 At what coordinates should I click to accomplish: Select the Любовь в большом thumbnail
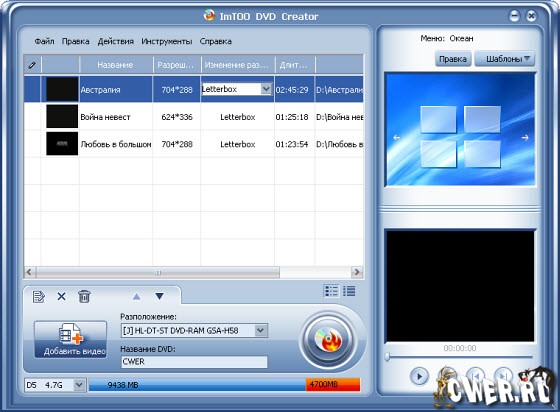[62, 144]
